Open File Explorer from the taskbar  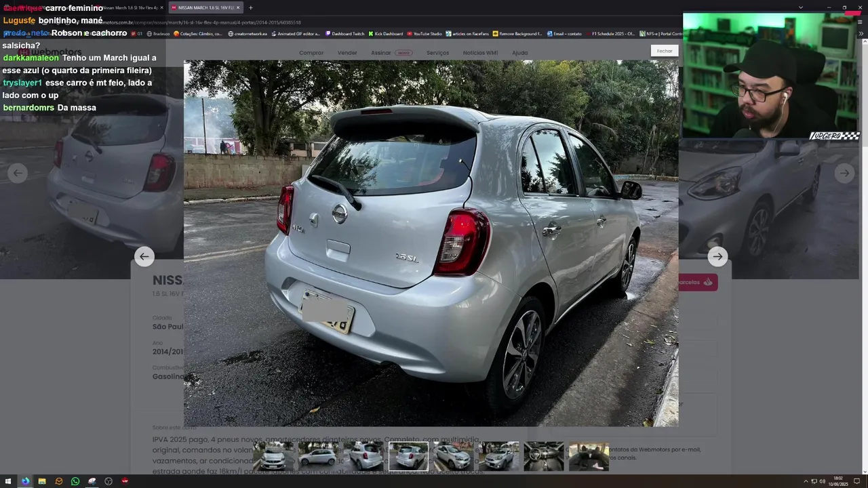(x=42, y=481)
